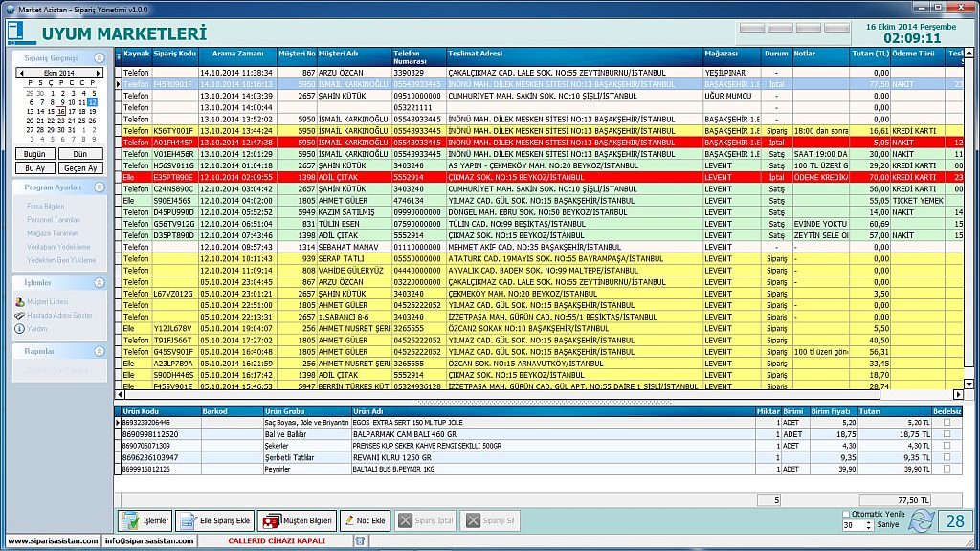Select order row E35PT890E by ADİL ÇITAK
980x551 pixels.
(542, 177)
